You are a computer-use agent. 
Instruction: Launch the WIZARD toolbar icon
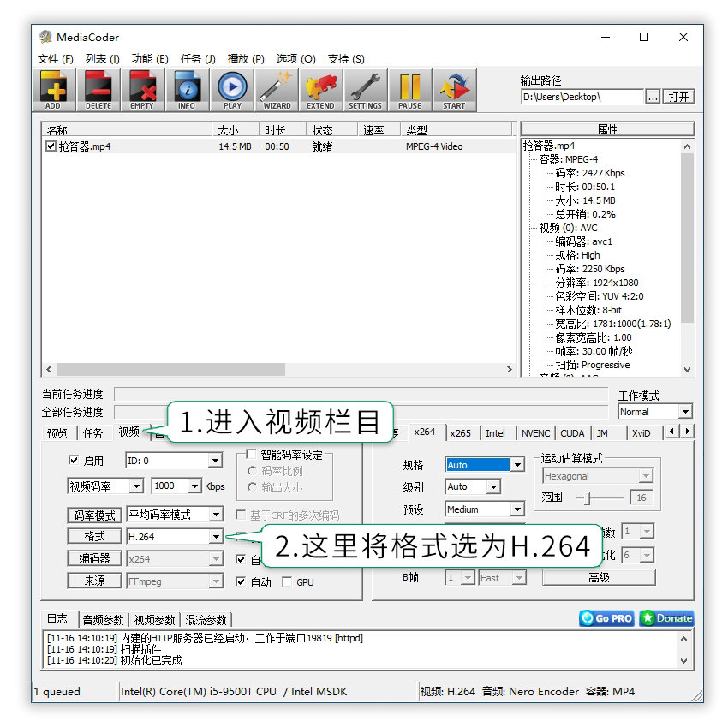tap(277, 90)
